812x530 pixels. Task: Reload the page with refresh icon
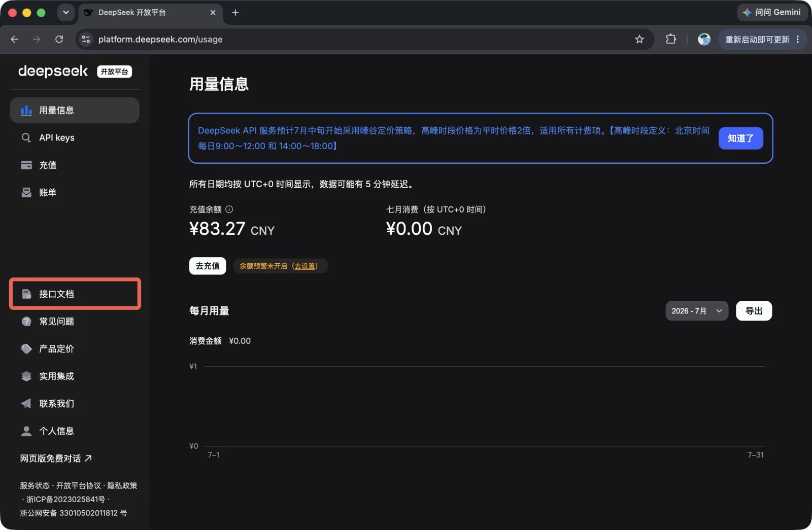pos(59,39)
